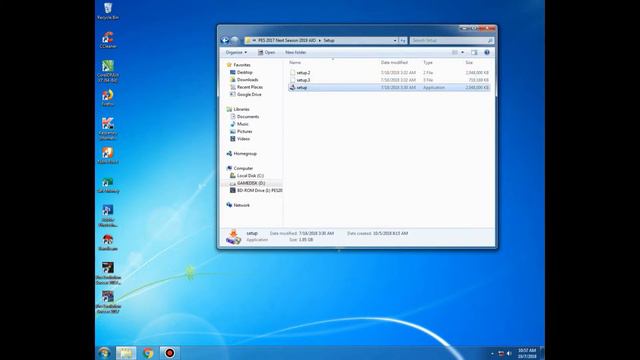The width and height of the screenshot is (640, 360).
Task: Click the volume speaker tray icon
Action: [x=509, y=353]
